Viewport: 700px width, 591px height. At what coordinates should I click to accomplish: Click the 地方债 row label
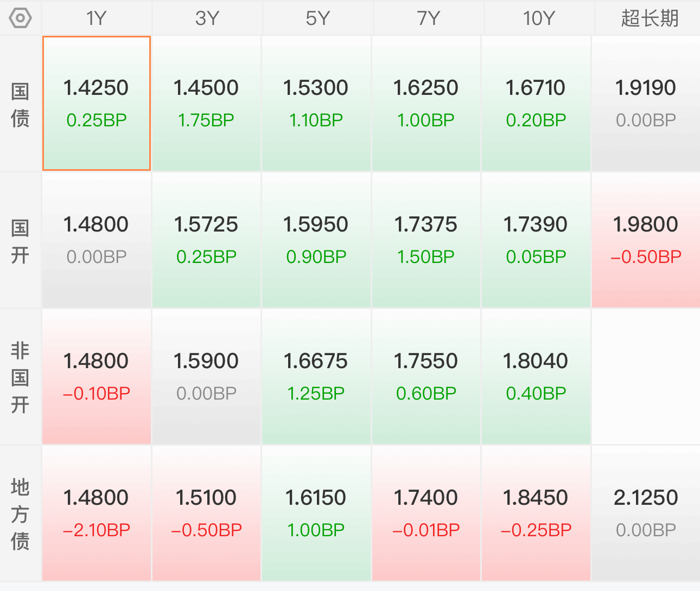20,514
